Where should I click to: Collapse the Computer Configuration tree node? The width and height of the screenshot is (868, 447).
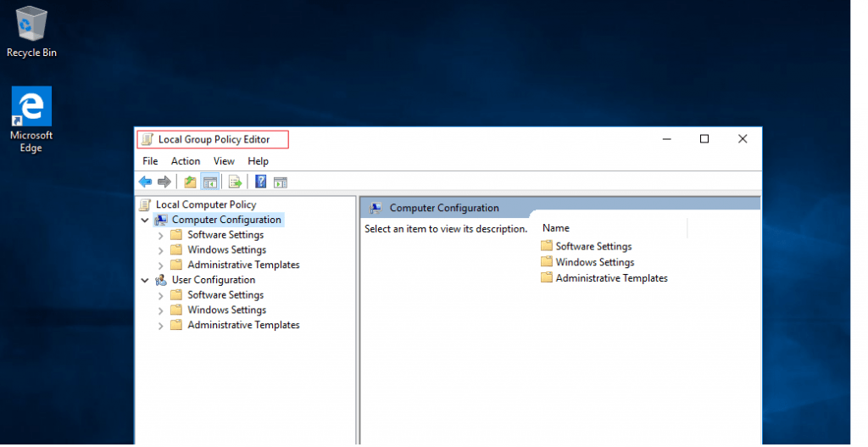pyautogui.click(x=146, y=220)
